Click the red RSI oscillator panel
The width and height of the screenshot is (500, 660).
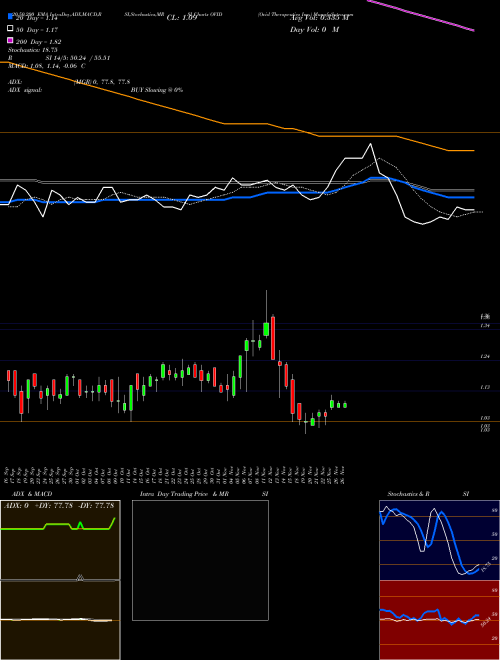pyautogui.click(x=439, y=620)
